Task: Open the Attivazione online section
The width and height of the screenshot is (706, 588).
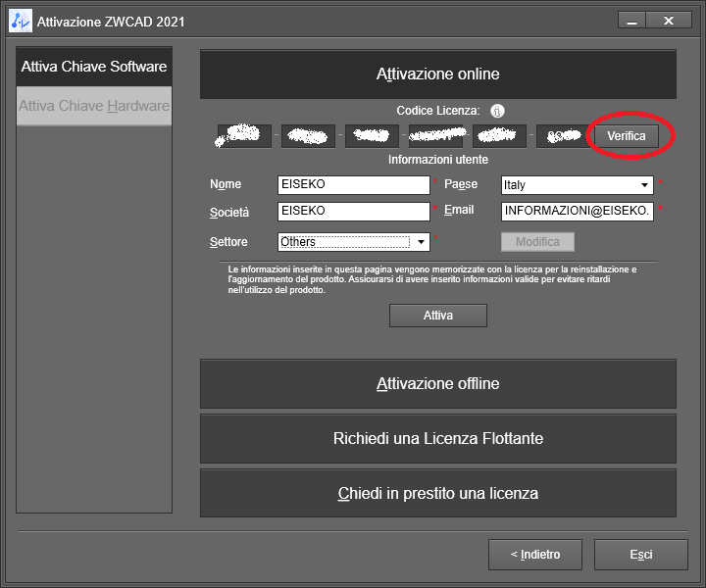Action: 438,73
